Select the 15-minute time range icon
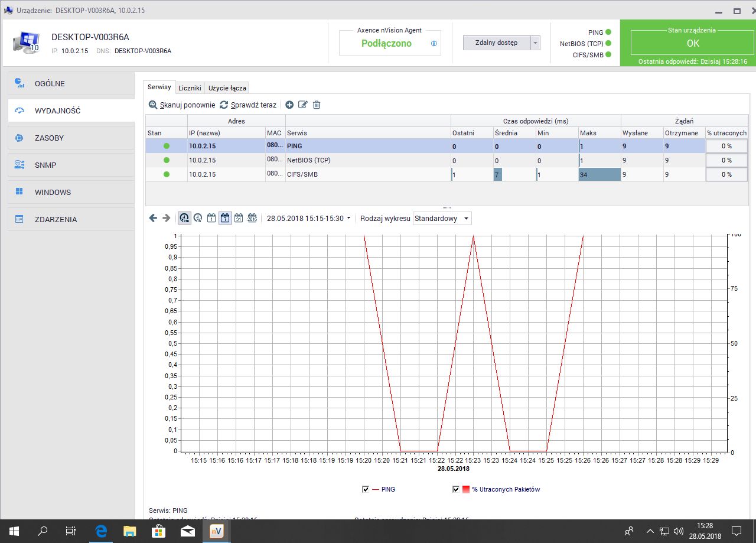The image size is (756, 543). pos(184,218)
